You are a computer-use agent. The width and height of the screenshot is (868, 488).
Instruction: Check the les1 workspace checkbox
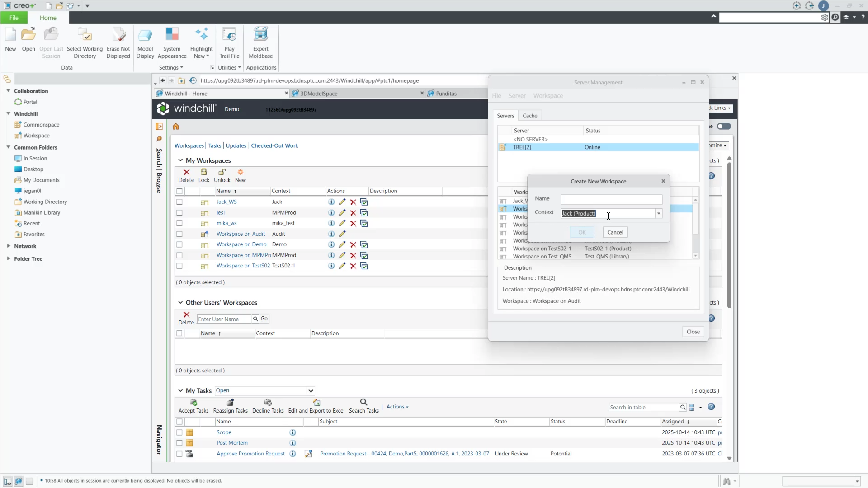pos(179,213)
